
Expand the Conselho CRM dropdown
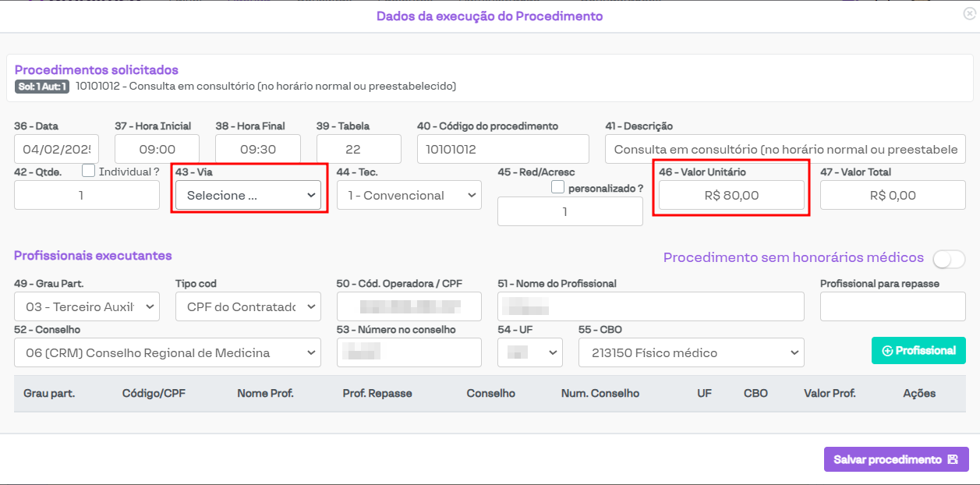coord(167,353)
